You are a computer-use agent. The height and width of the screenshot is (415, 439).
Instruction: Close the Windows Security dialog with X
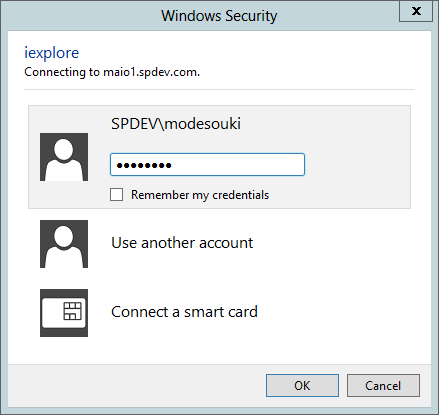[x=416, y=11]
